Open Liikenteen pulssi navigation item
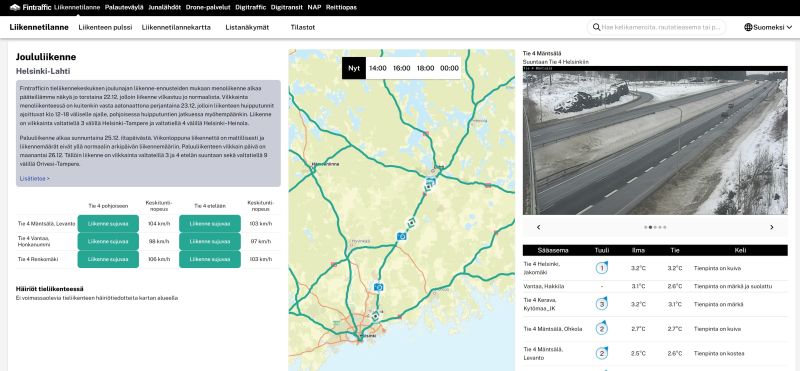Screen dimensions: 800x371 105,28
